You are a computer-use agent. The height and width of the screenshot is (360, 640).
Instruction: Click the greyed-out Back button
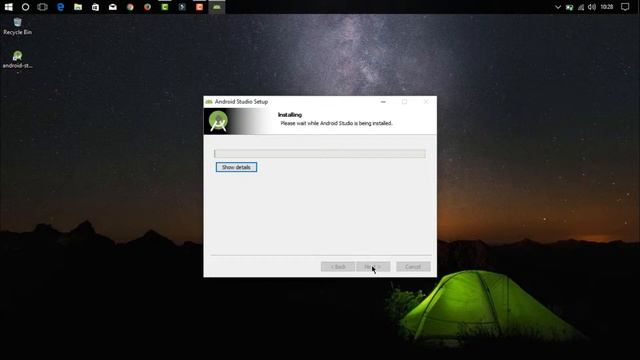coord(338,267)
